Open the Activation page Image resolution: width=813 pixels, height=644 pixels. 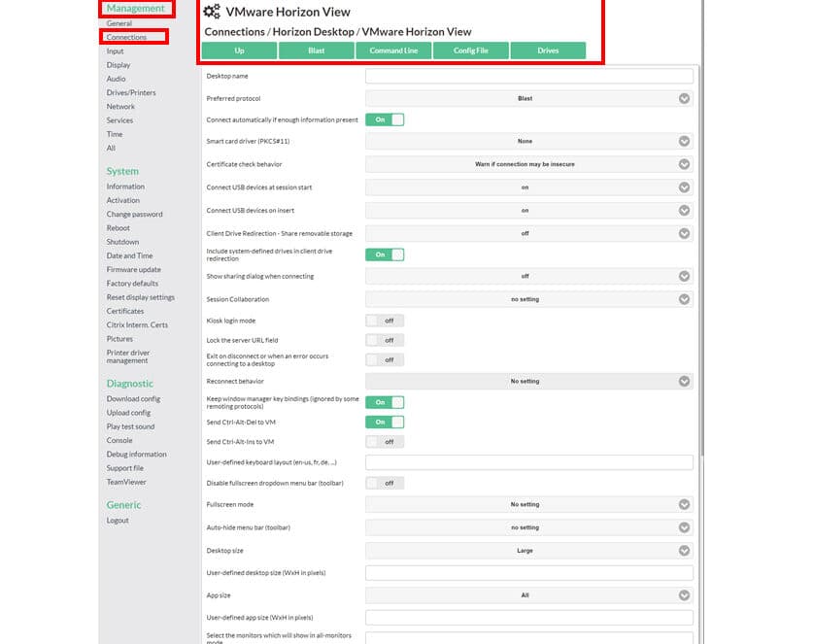click(123, 200)
